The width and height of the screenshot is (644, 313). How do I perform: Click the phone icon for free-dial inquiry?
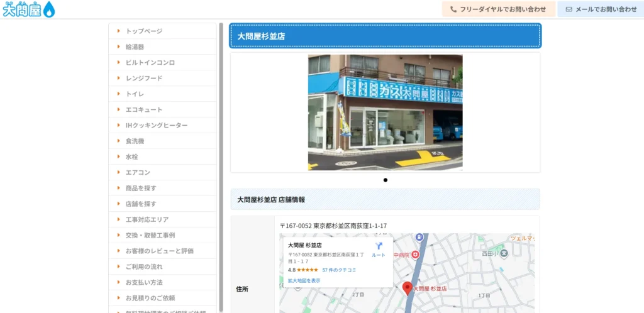coord(453,9)
